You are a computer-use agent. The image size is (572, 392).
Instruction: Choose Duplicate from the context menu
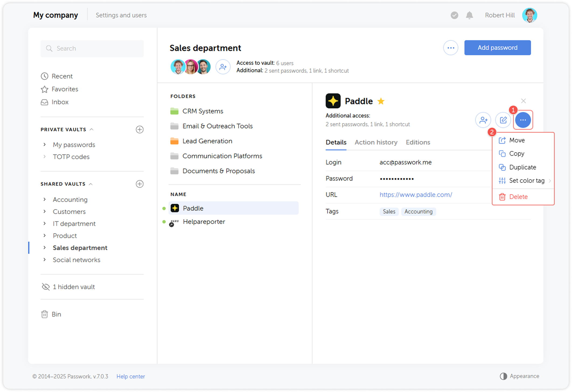pos(522,167)
